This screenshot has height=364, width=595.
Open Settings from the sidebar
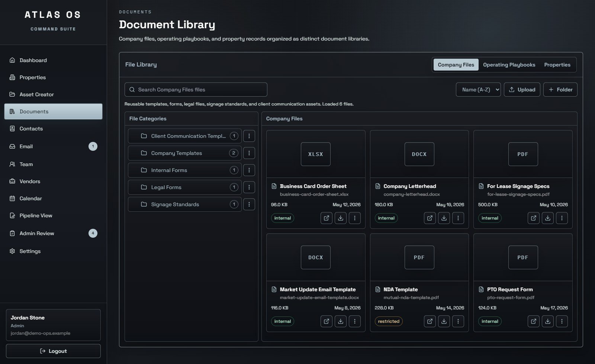click(53, 251)
